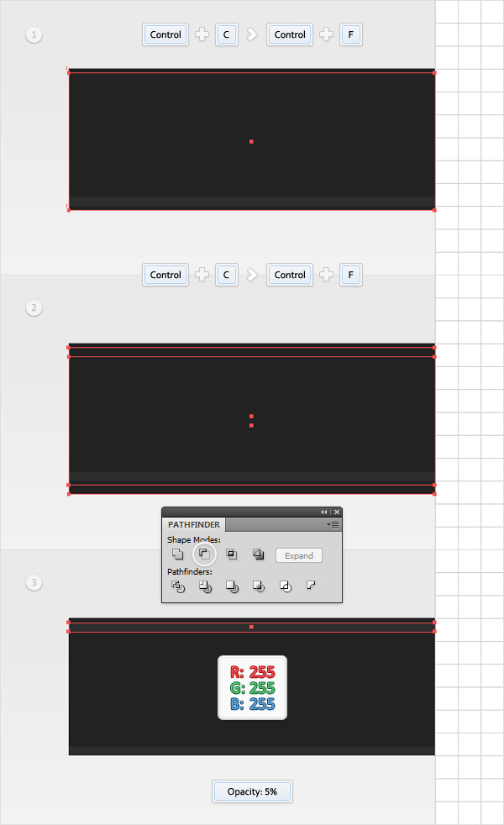This screenshot has height=825, width=504.
Task: Click the R: 255 value
Action: pos(253,672)
